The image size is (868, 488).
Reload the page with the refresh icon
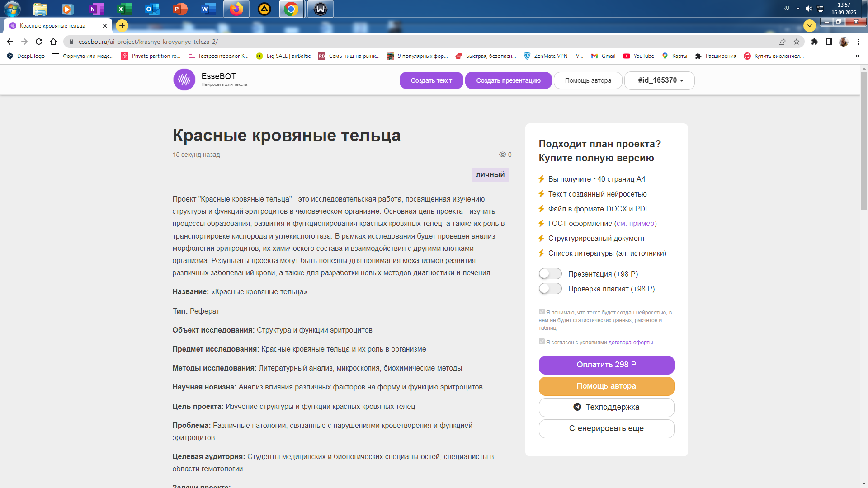pyautogui.click(x=39, y=42)
